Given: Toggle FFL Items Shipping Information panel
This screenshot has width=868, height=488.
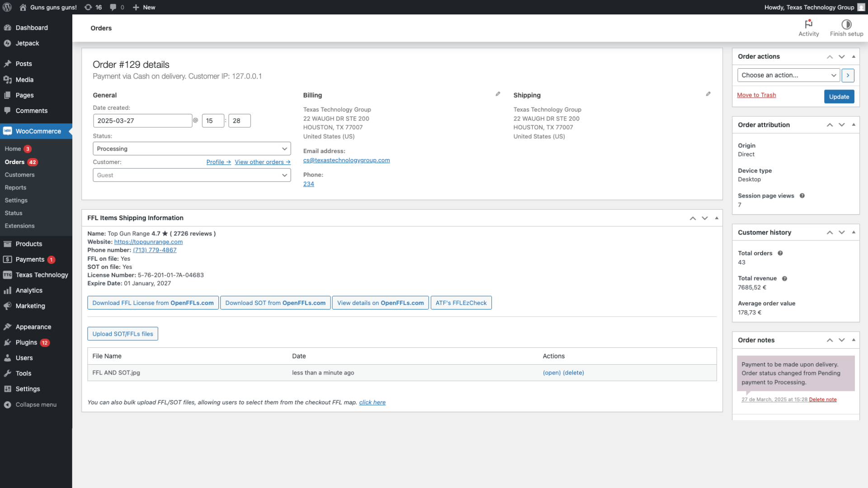Looking at the screenshot, I should click(717, 218).
